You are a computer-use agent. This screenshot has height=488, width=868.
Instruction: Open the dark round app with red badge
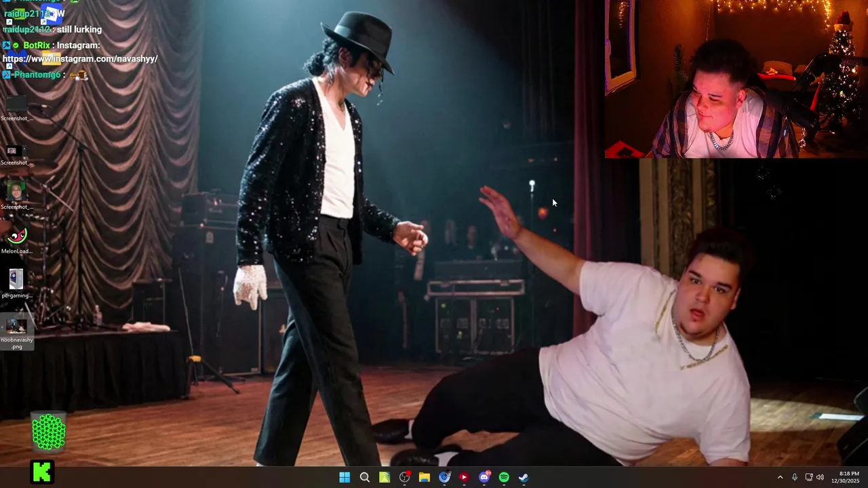[x=405, y=477]
